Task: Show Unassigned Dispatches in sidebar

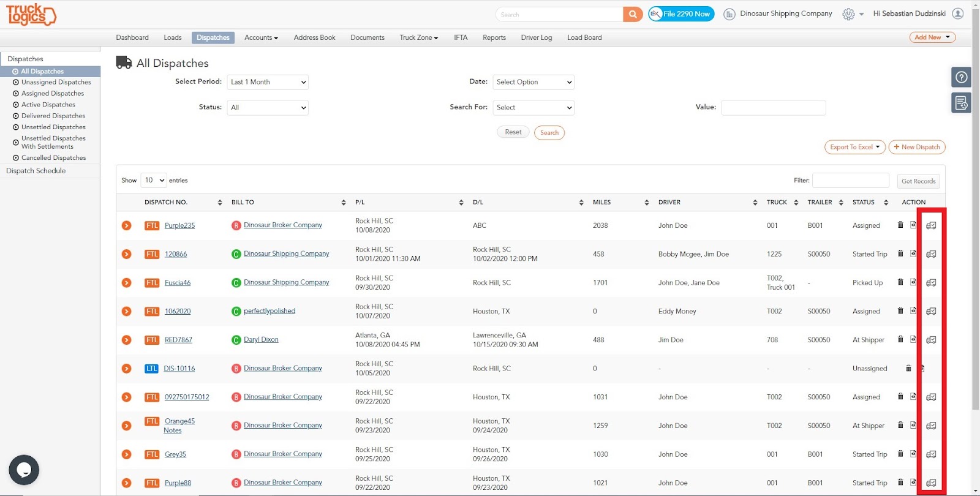Action: [x=56, y=82]
